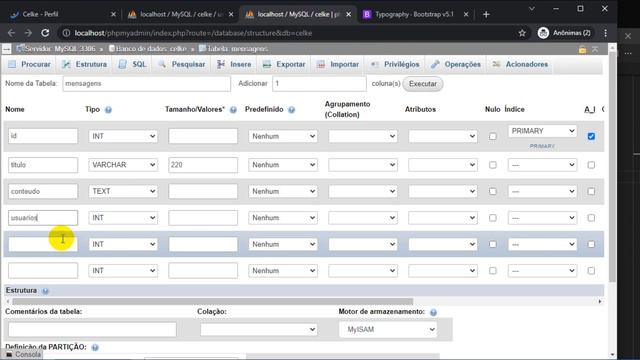The height and width of the screenshot is (360, 640).
Task: Uncheck the A_I checkbox for id row
Action: [591, 136]
